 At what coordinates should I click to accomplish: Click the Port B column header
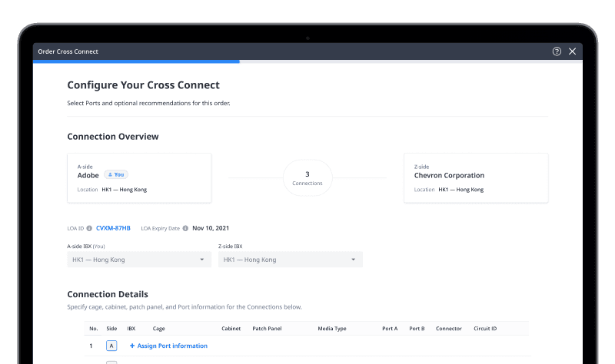[417, 329]
